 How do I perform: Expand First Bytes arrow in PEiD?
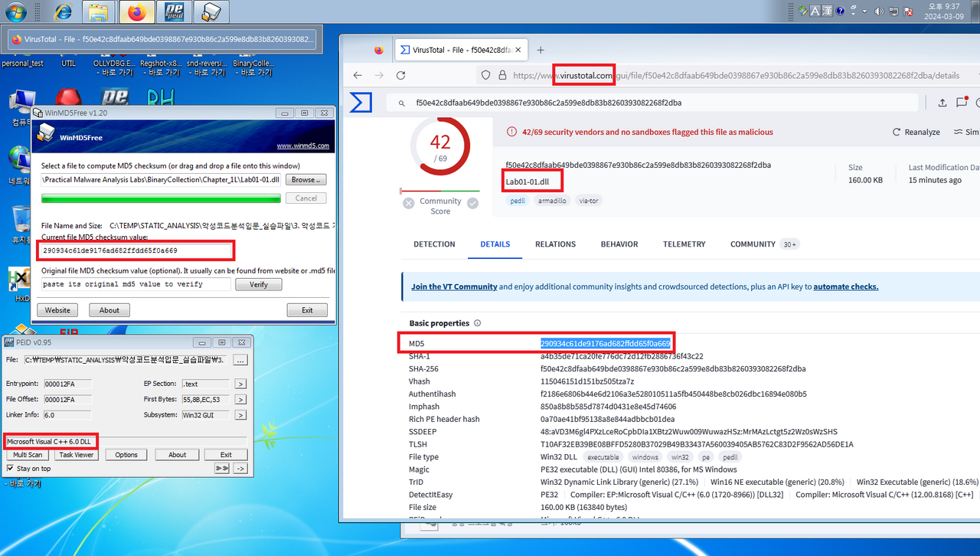tap(240, 399)
